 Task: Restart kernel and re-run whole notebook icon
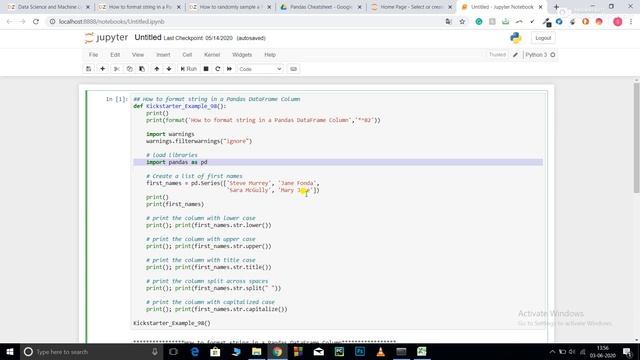229,69
